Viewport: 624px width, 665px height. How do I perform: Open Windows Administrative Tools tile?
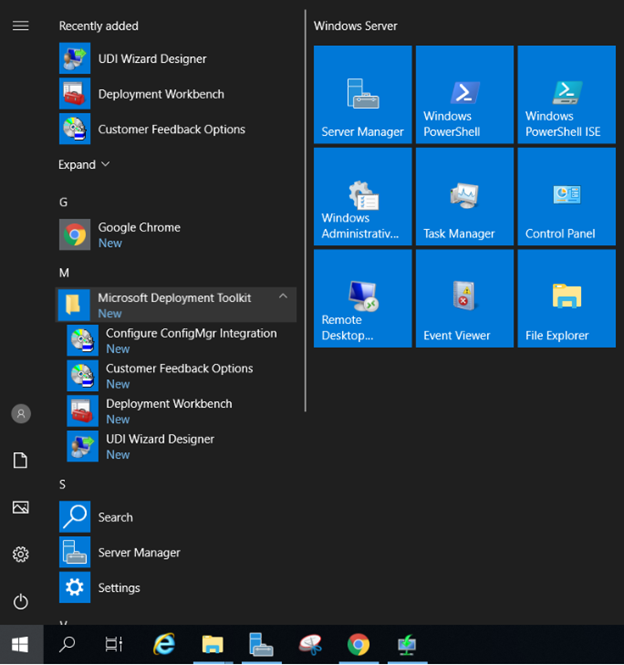[x=363, y=196]
